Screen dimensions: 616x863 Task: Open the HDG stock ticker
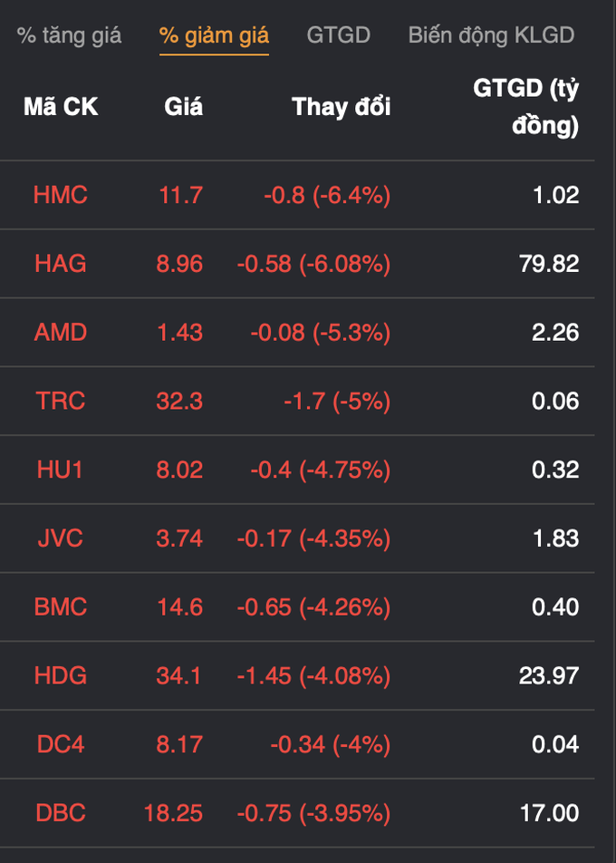click(61, 675)
